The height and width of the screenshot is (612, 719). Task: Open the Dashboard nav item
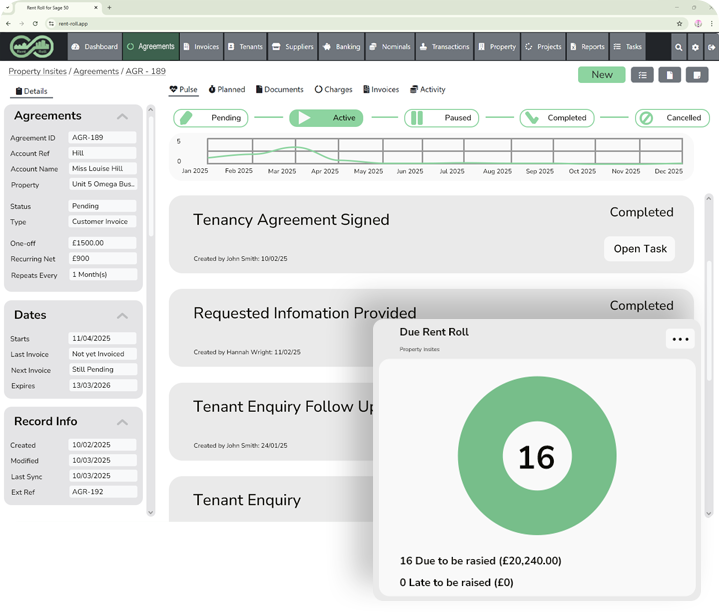click(x=95, y=47)
